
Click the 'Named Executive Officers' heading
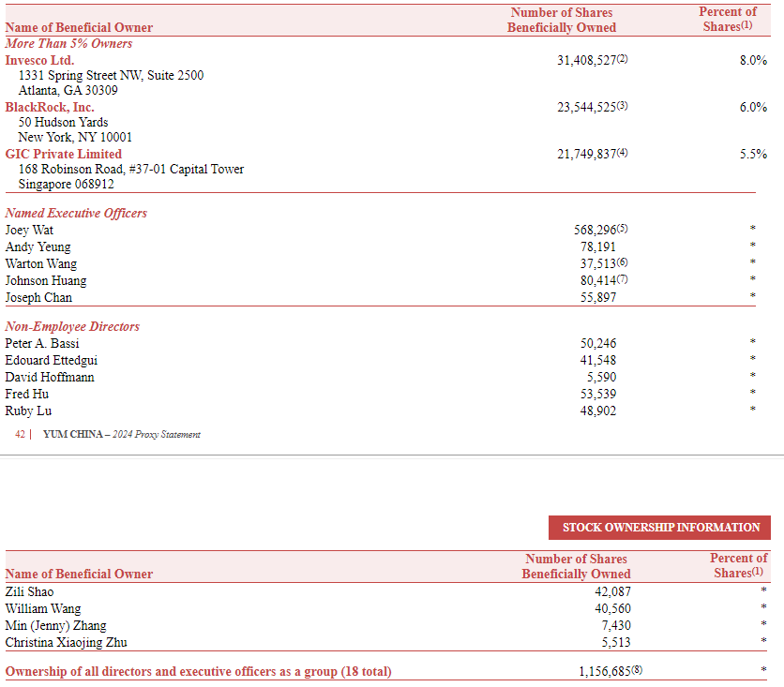pyautogui.click(x=76, y=214)
